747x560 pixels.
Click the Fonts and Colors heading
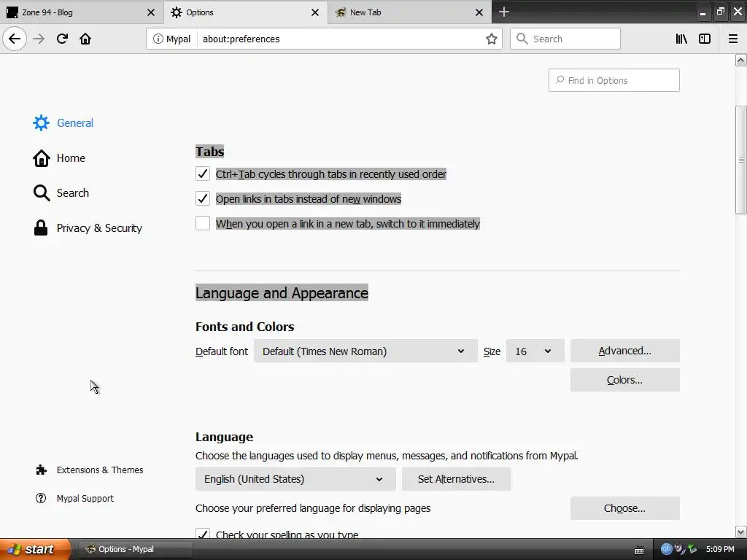[244, 327]
